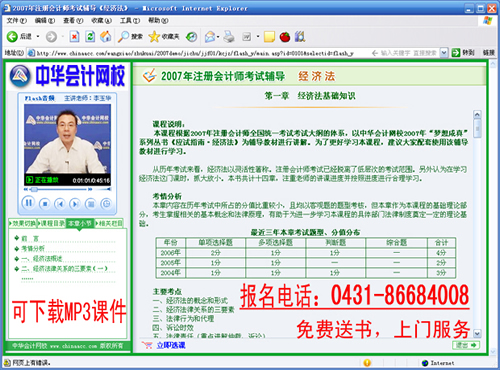
Task: Click the pencil icon beside the course title
Action: coord(149,76)
